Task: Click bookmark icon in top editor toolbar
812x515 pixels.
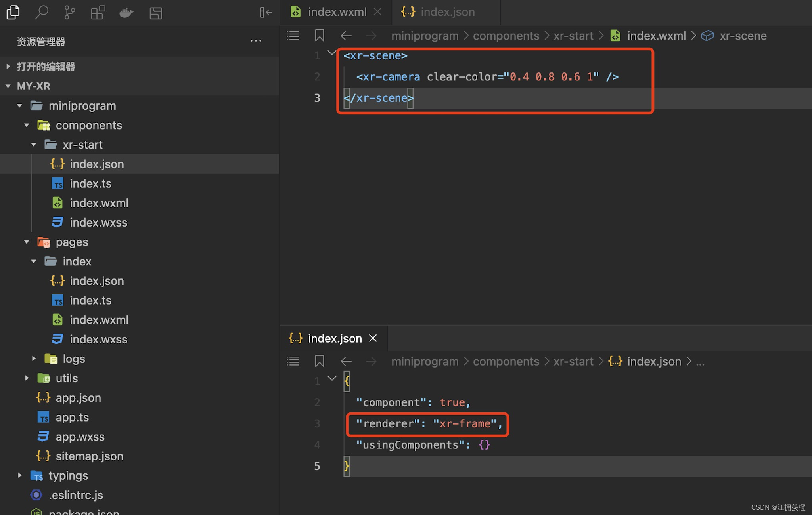Action: pyautogui.click(x=320, y=36)
